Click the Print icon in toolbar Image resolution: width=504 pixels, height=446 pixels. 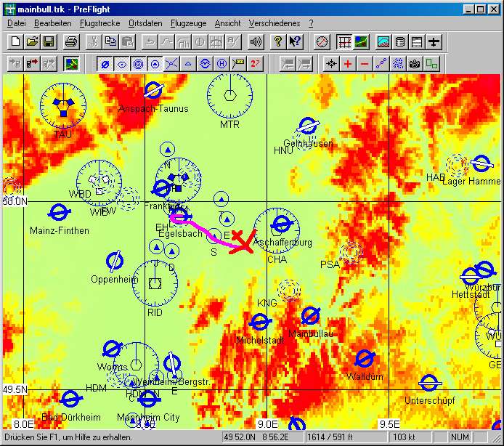(70, 41)
